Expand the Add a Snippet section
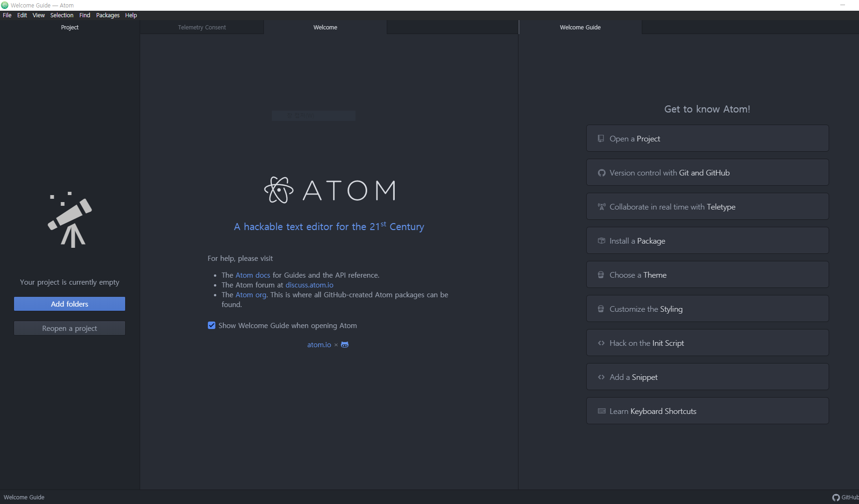 [707, 377]
